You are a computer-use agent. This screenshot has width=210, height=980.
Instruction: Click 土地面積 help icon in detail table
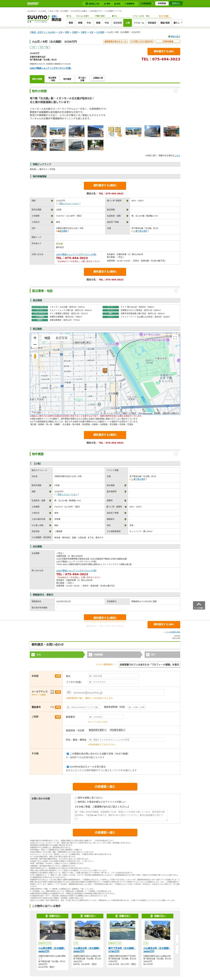[52, 216]
